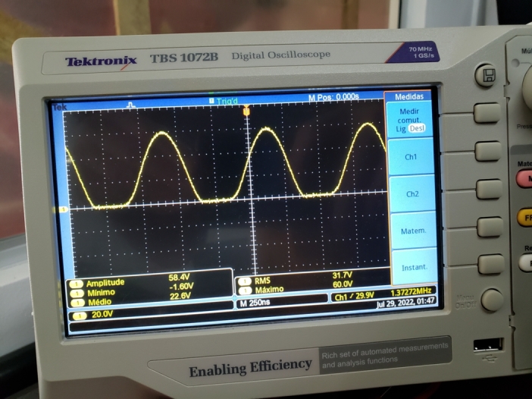Select Ch1 in Medidas menu
The width and height of the screenshot is (532, 399).
point(411,157)
